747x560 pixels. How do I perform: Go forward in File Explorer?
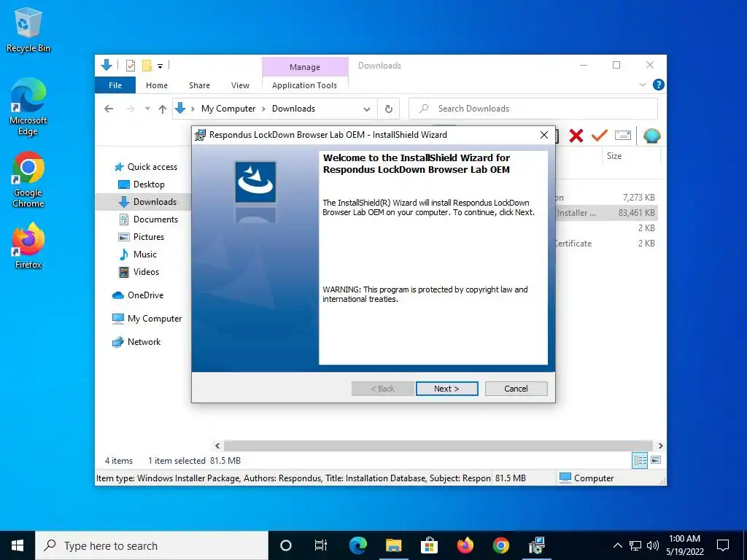pos(130,109)
